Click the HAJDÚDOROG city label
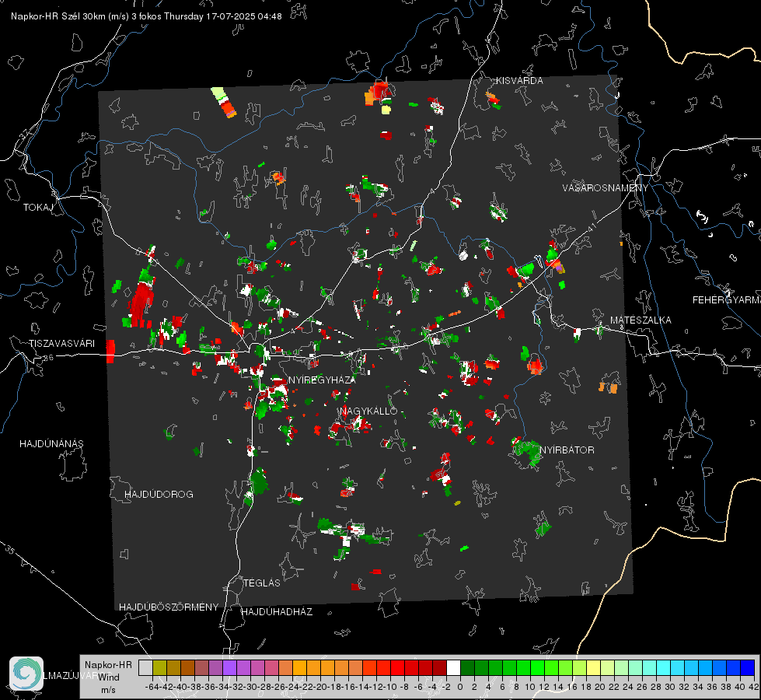Screen dimensions: 761x700 (x=159, y=494)
